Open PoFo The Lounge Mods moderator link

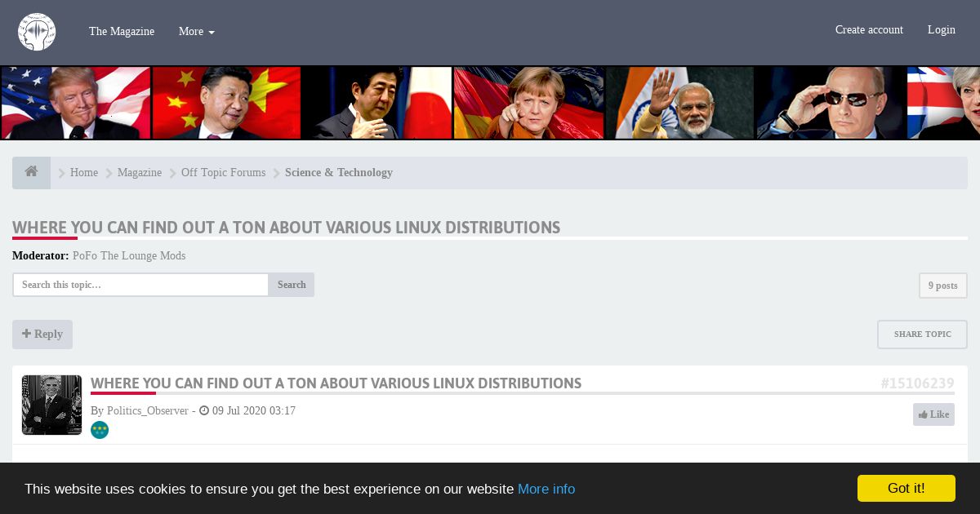[x=129, y=255]
